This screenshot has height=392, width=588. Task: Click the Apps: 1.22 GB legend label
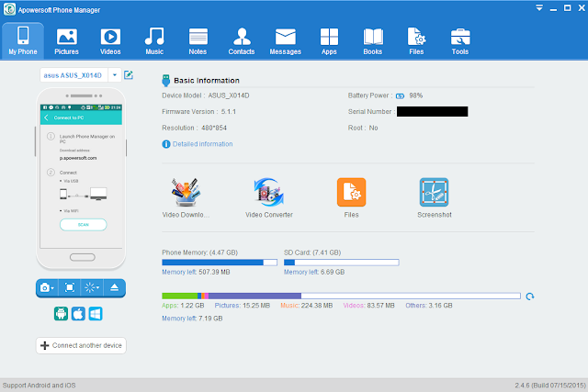tap(183, 306)
